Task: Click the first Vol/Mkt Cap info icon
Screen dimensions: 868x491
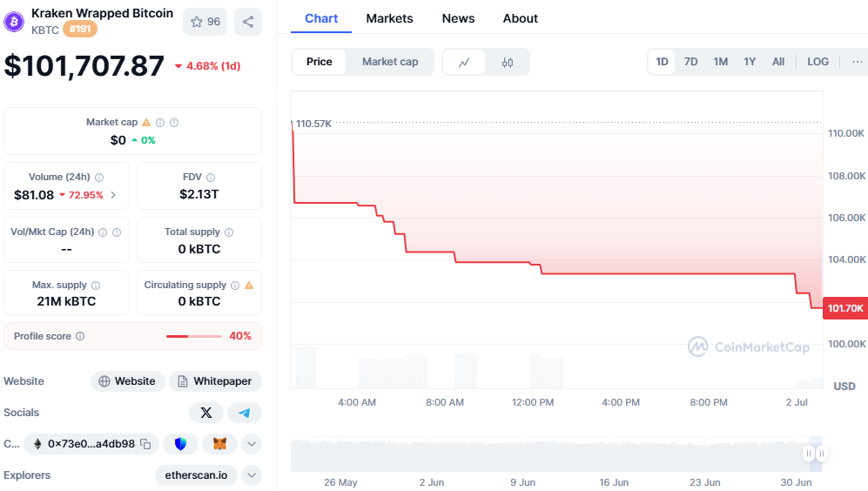Action: [103, 232]
